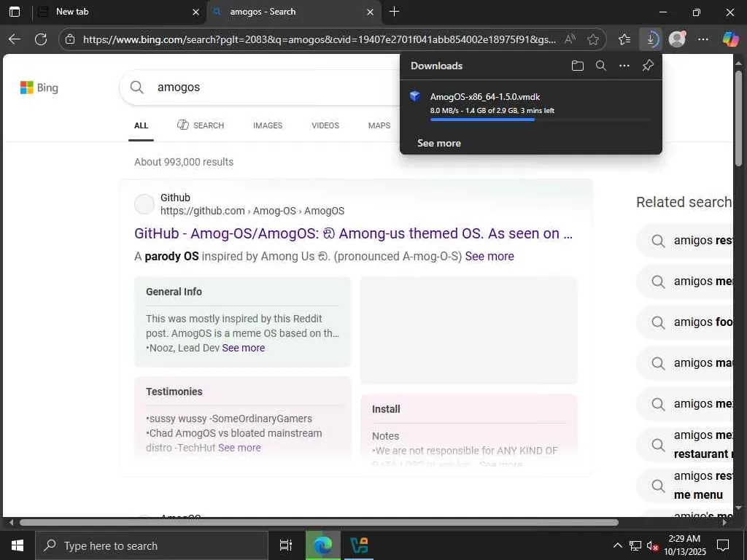The width and height of the screenshot is (747, 560).
Task: Select the ALL results tab
Action: click(141, 125)
